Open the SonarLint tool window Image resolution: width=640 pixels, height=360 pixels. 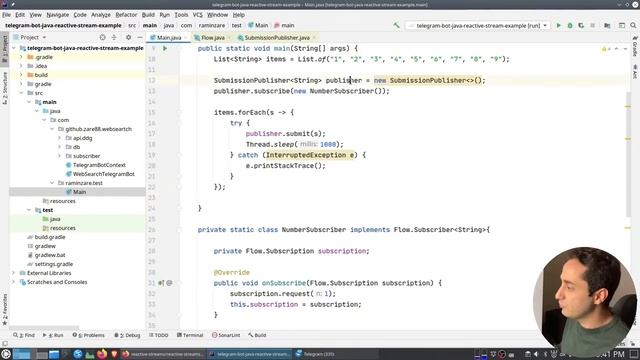226,335
